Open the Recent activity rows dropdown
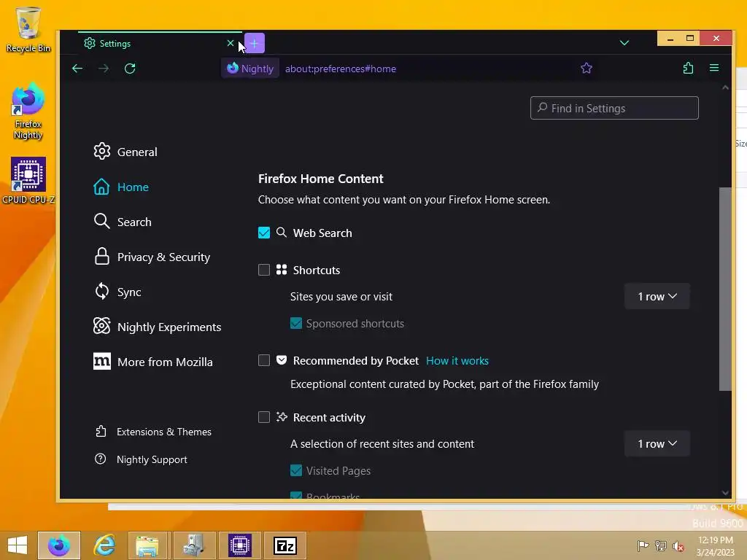747x560 pixels. pyautogui.click(x=657, y=444)
